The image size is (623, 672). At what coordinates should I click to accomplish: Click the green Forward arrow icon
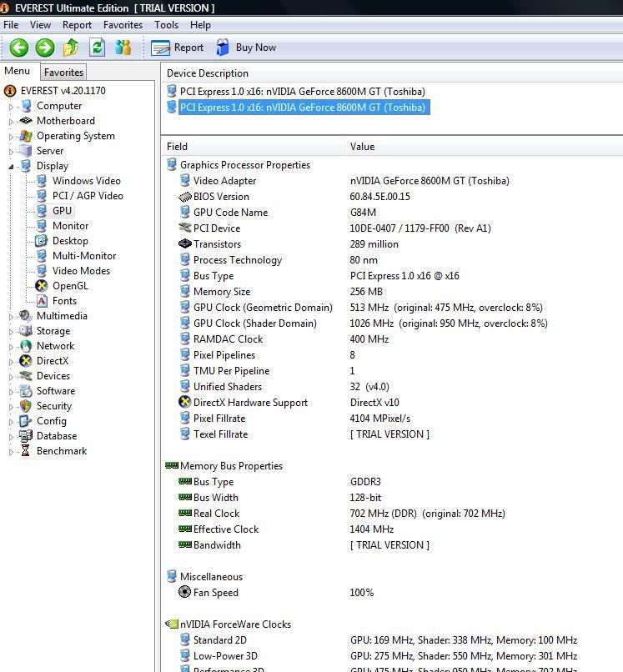tap(45, 48)
